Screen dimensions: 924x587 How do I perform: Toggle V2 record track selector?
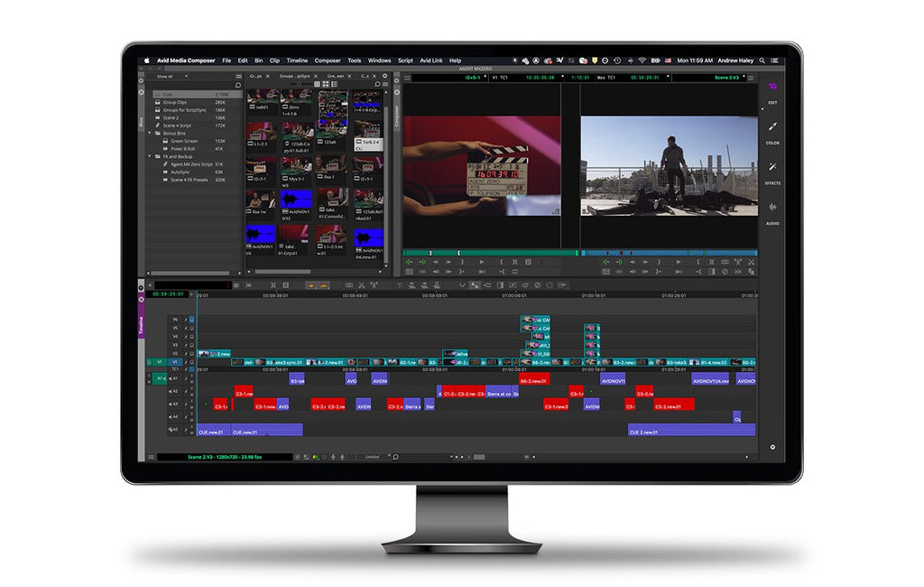coord(175,353)
